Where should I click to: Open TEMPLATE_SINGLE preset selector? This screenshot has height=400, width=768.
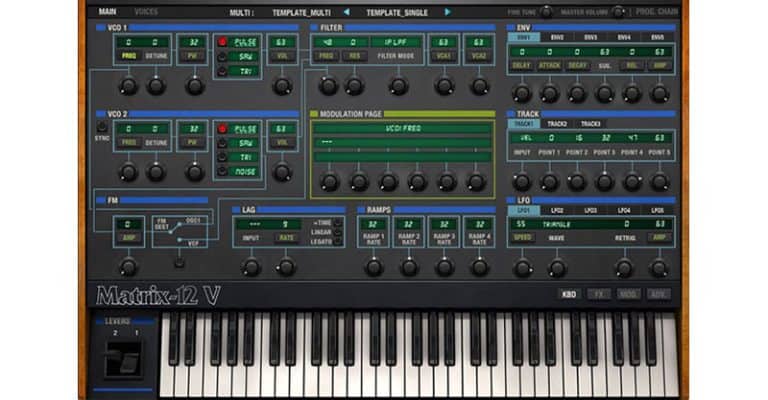[397, 13]
